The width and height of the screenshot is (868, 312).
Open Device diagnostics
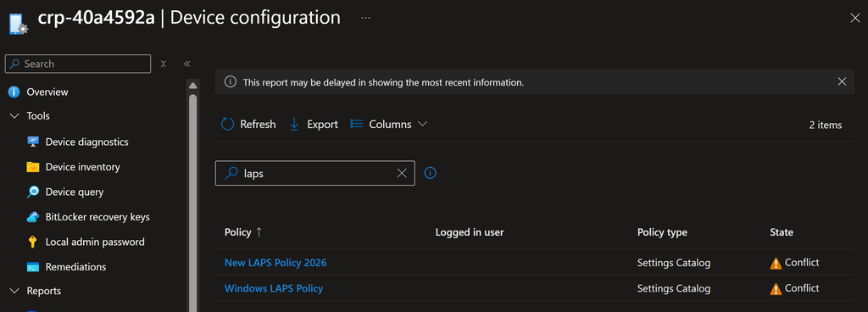87,142
